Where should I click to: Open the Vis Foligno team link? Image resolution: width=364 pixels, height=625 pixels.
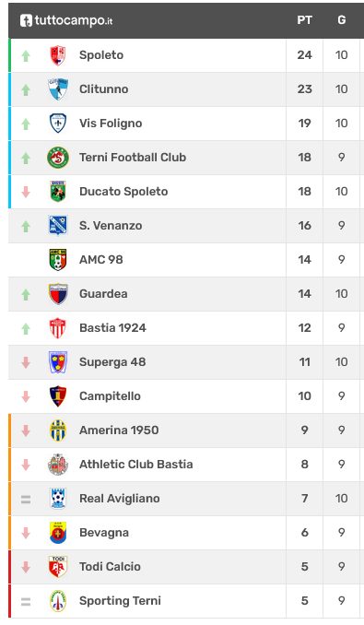pos(111,124)
